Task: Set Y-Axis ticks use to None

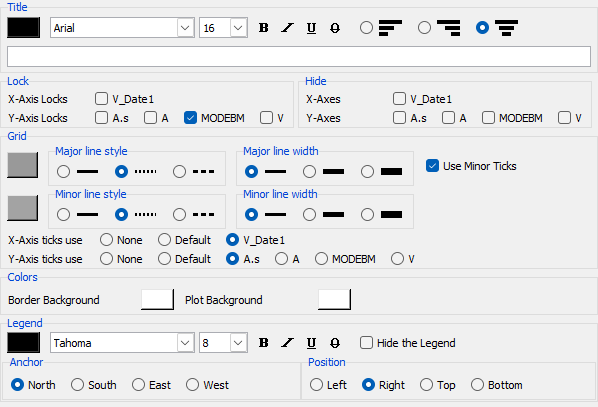Action: (x=106, y=259)
